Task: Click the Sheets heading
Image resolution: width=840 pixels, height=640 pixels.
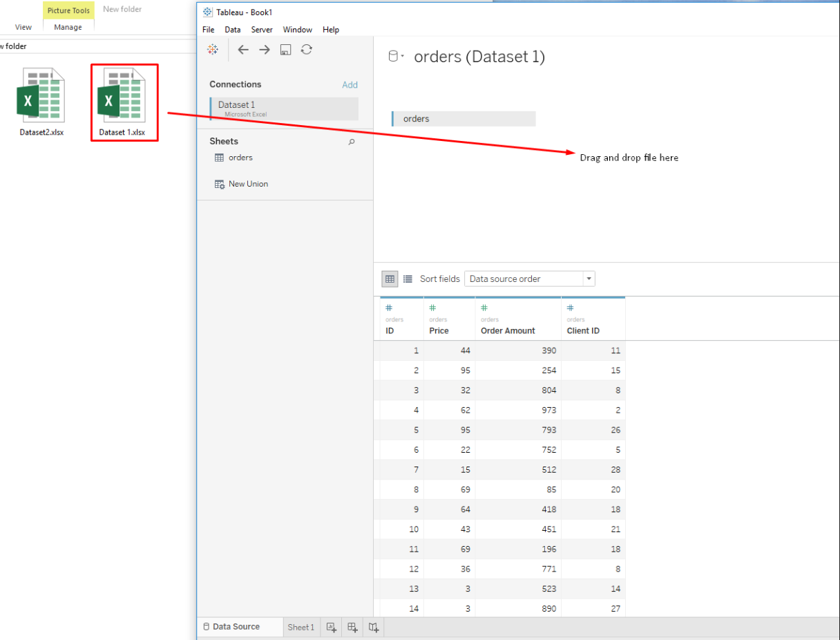Action: (x=224, y=141)
